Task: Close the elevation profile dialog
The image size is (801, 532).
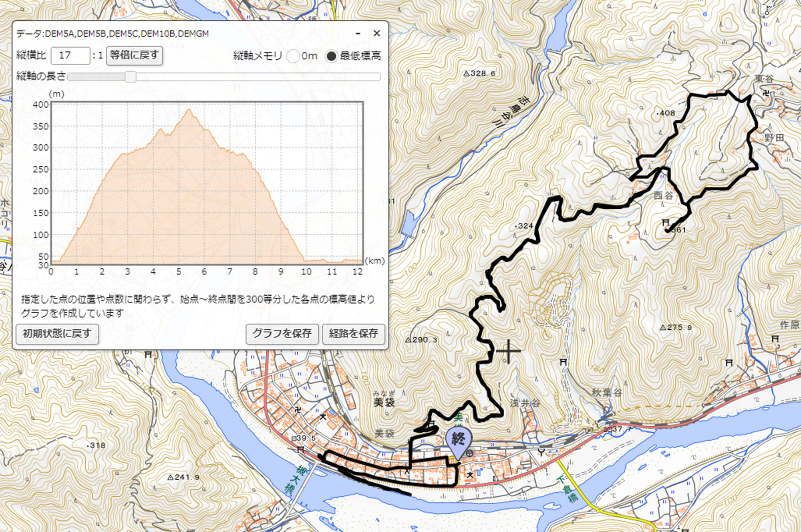Action: tap(376, 33)
